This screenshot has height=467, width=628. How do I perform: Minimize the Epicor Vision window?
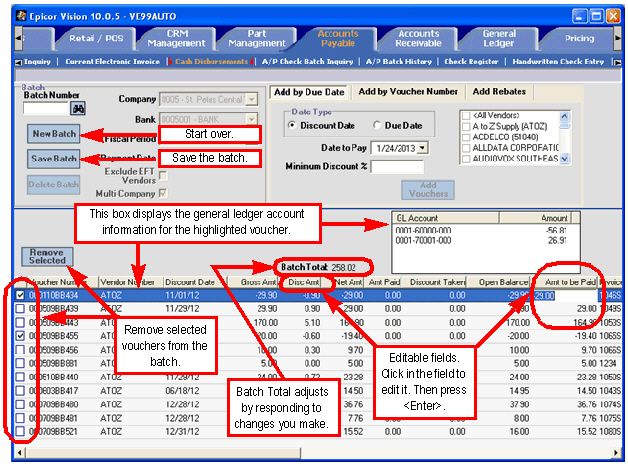coord(580,16)
